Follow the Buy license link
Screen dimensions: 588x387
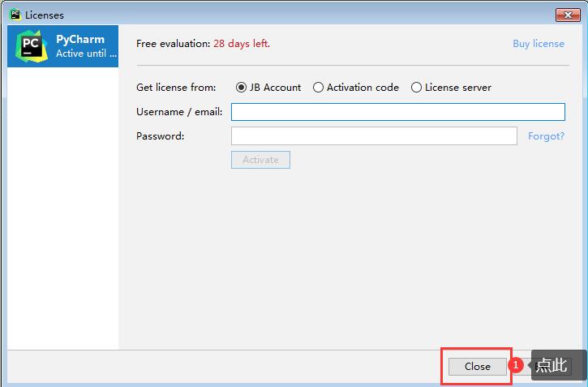[539, 44]
